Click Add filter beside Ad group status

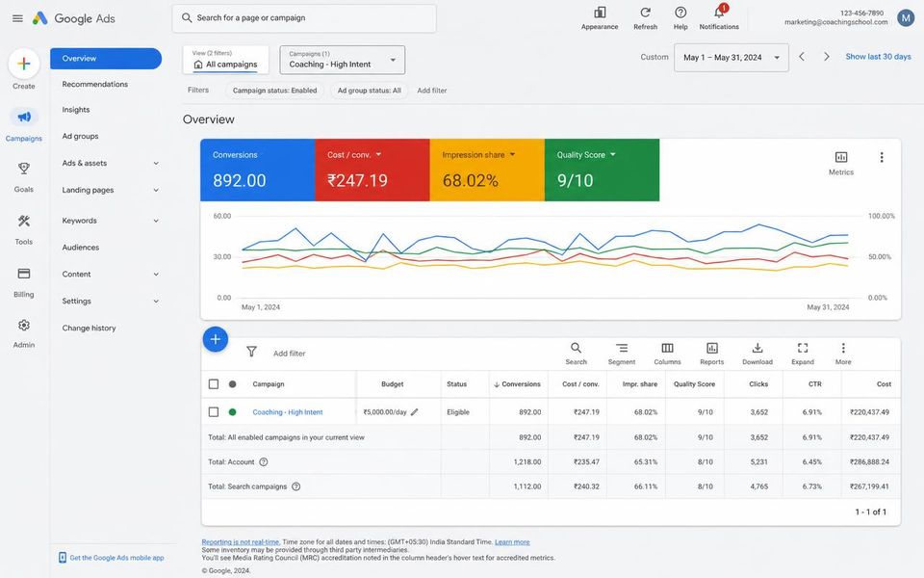coord(432,91)
